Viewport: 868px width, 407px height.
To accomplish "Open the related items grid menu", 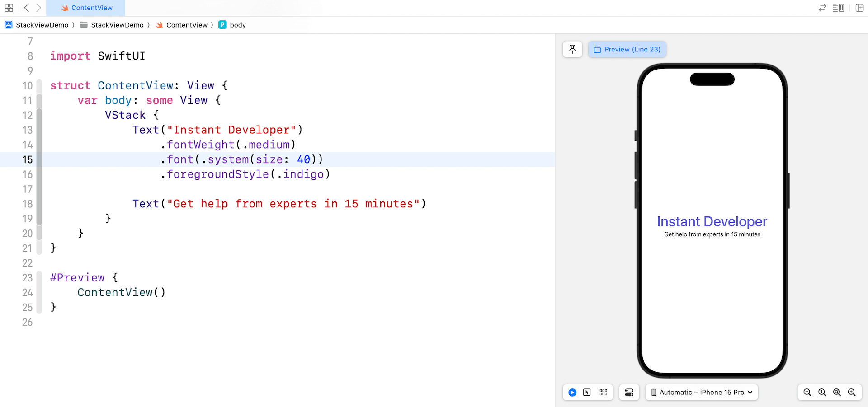I will coord(9,8).
